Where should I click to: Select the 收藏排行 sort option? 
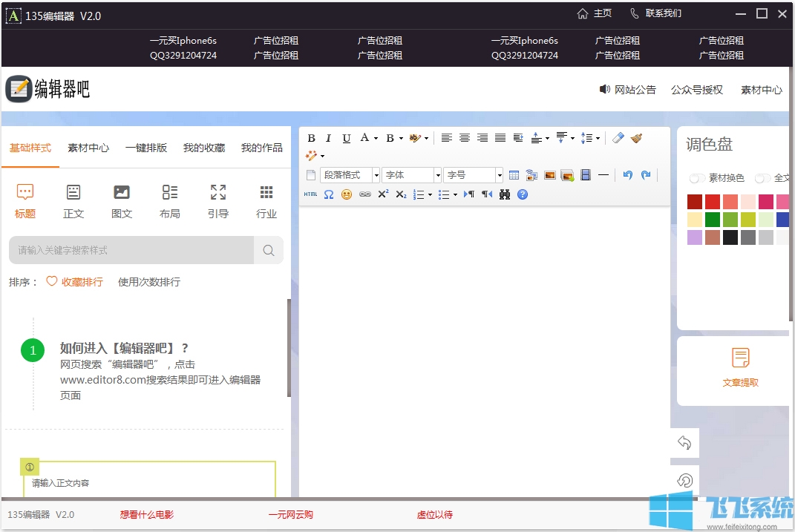(x=74, y=282)
